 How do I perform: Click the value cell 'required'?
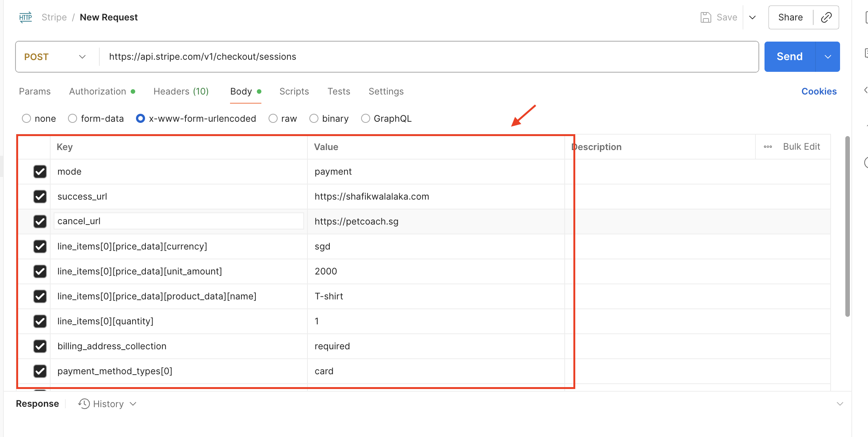point(436,346)
